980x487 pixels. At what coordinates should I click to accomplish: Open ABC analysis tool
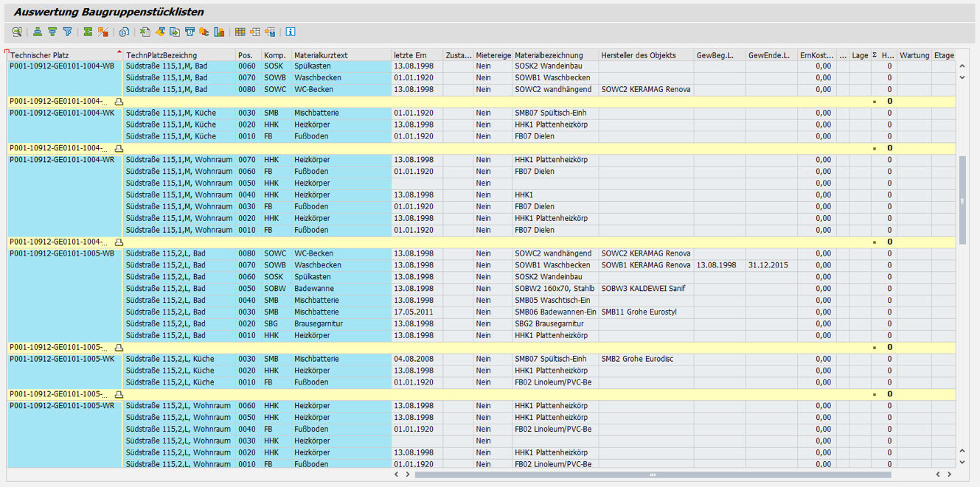click(204, 32)
